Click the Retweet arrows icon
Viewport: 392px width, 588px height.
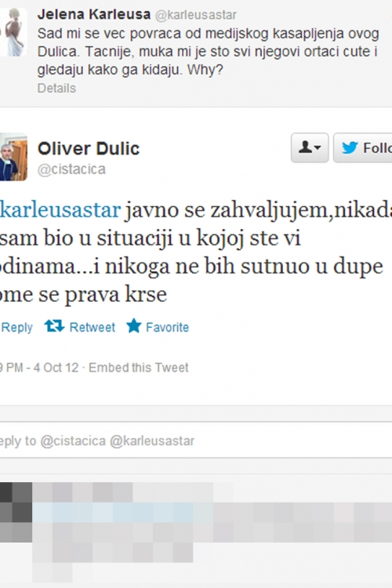[x=54, y=326]
